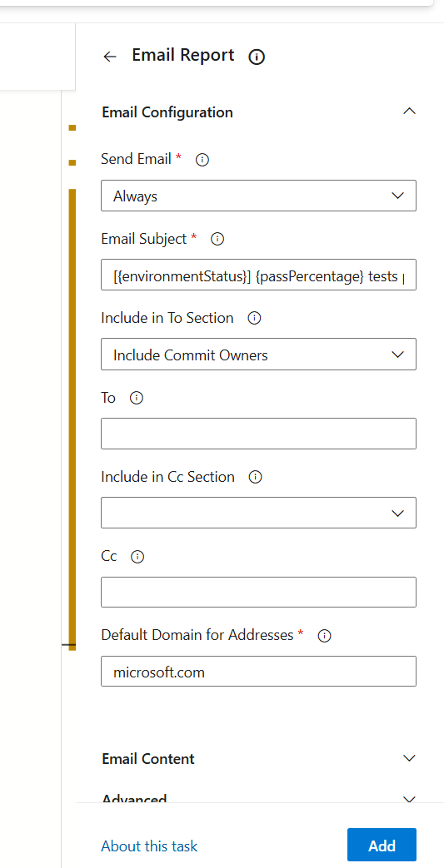Click the Email Report heading
This screenshot has height=868, width=444.
[183, 56]
